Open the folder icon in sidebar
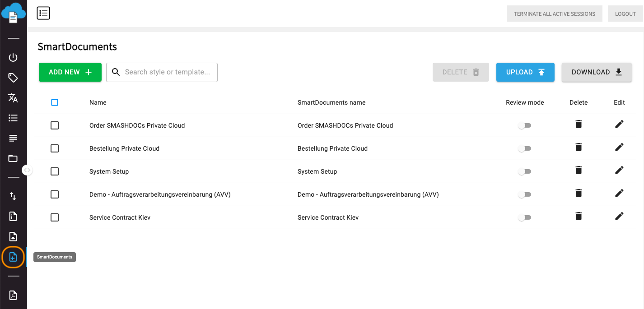The width and height of the screenshot is (644, 309). point(13,158)
